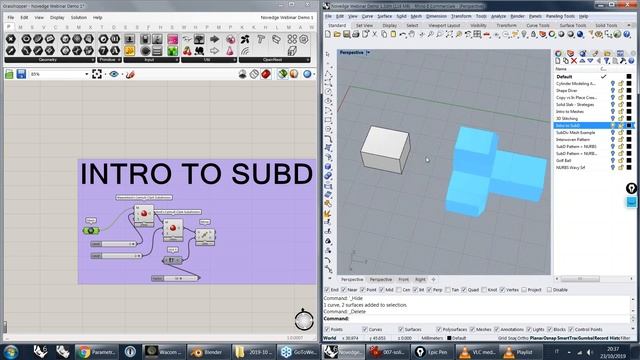Click the green Input panel icon
Viewport: 640px width, 360px height.
[172, 51]
